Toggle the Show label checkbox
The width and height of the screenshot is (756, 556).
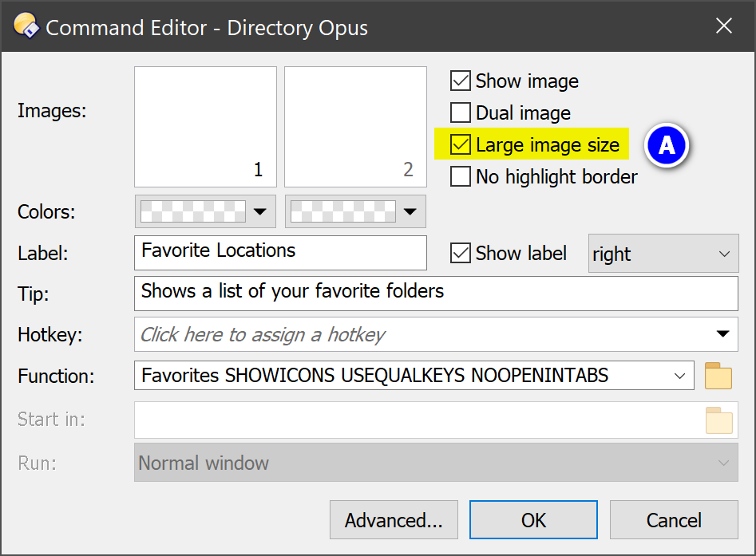[x=461, y=253]
